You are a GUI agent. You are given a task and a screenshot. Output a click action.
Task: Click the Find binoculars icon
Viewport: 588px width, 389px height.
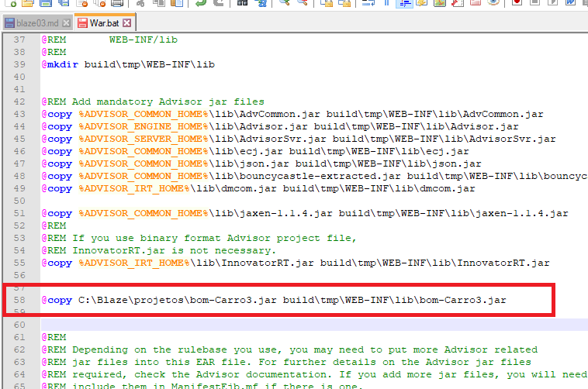[x=242, y=3]
